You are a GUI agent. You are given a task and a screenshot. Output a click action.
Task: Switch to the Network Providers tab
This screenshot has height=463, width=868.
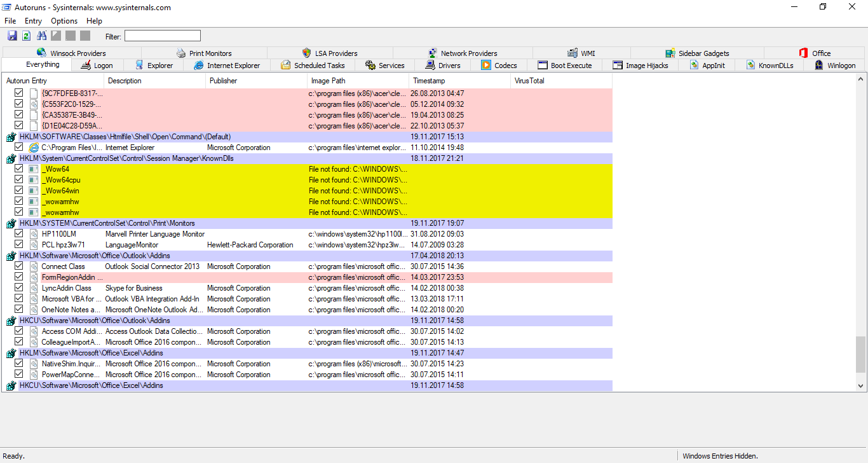463,53
